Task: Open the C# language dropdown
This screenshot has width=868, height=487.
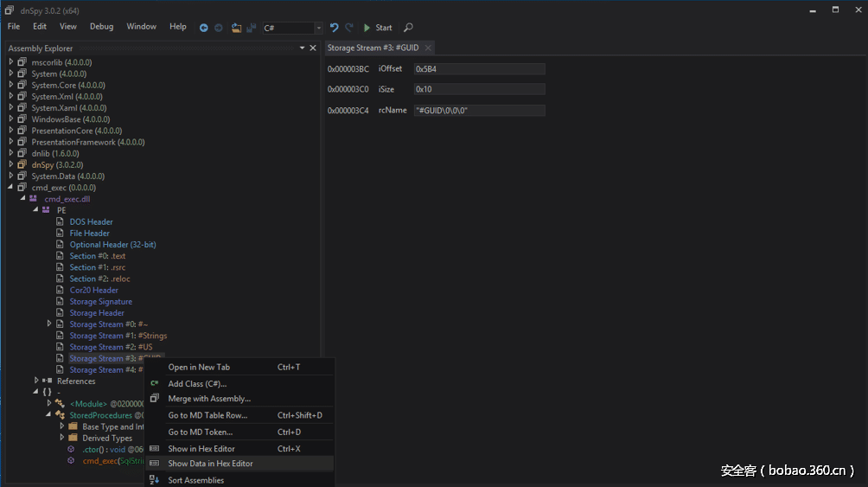Action: pos(318,29)
